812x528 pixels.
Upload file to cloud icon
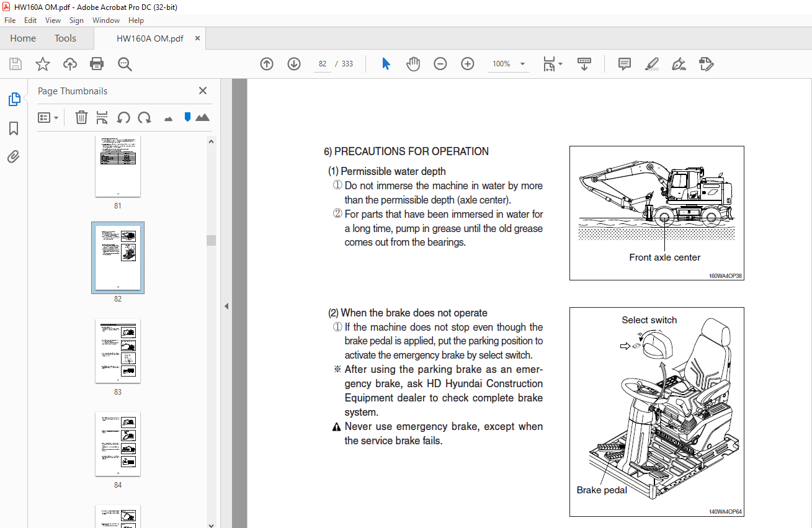point(70,64)
